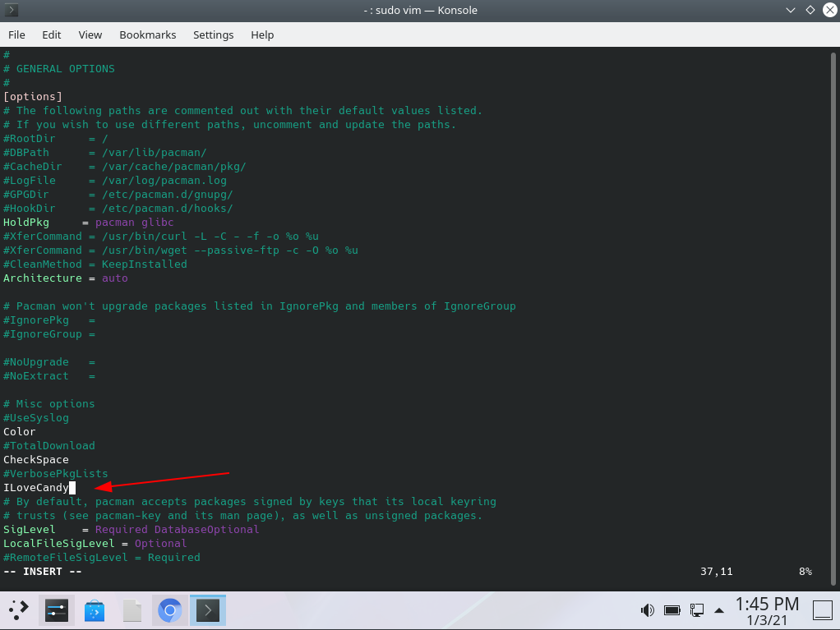Open the View menu
The width and height of the screenshot is (840, 630).
(90, 34)
